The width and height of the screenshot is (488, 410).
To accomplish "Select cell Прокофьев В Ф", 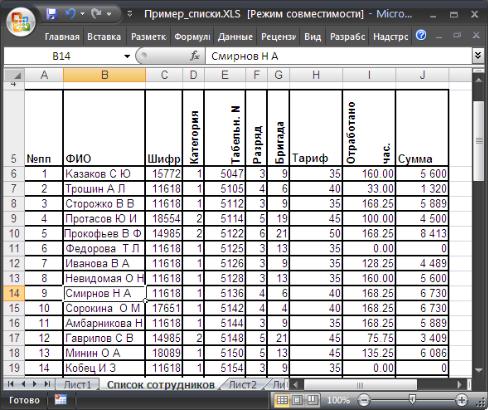I will point(104,233).
